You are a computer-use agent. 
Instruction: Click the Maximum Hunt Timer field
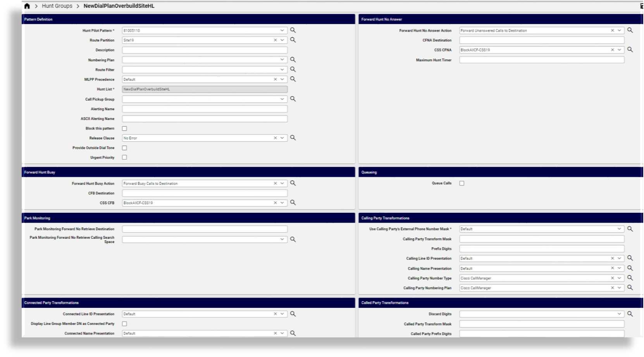(x=542, y=60)
